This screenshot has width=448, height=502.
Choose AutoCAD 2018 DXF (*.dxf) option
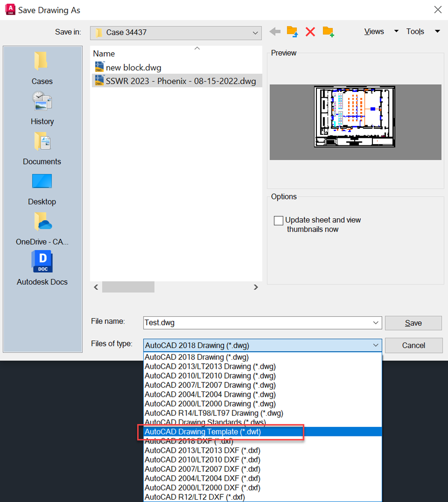[263, 441]
